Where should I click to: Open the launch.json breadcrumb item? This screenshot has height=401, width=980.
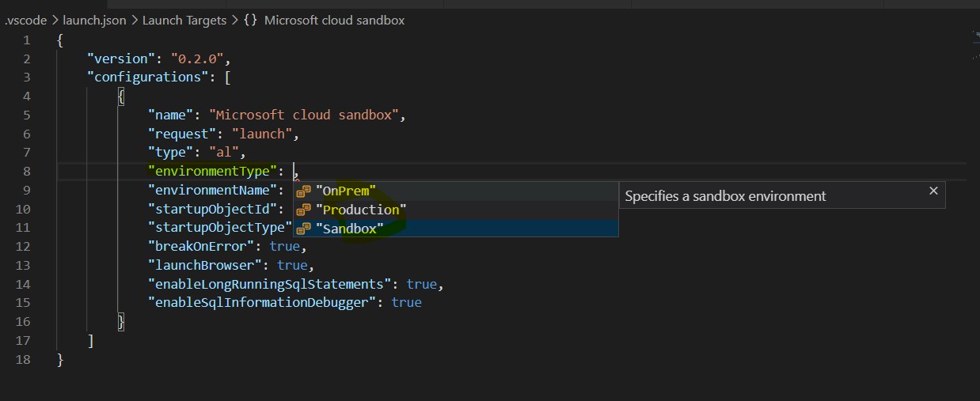pyautogui.click(x=94, y=21)
